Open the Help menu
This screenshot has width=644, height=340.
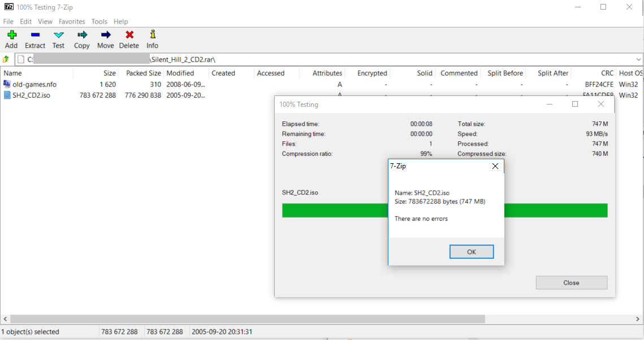[x=121, y=21]
